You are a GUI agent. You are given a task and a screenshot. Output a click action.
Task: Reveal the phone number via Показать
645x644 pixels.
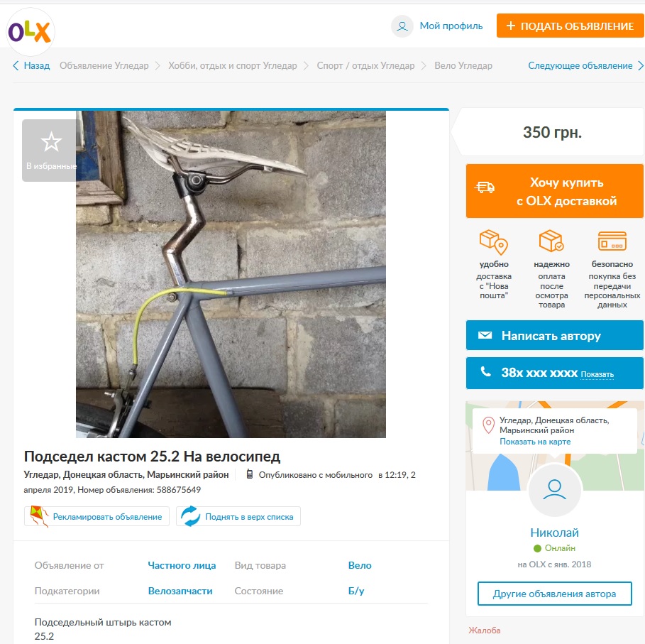coord(597,374)
